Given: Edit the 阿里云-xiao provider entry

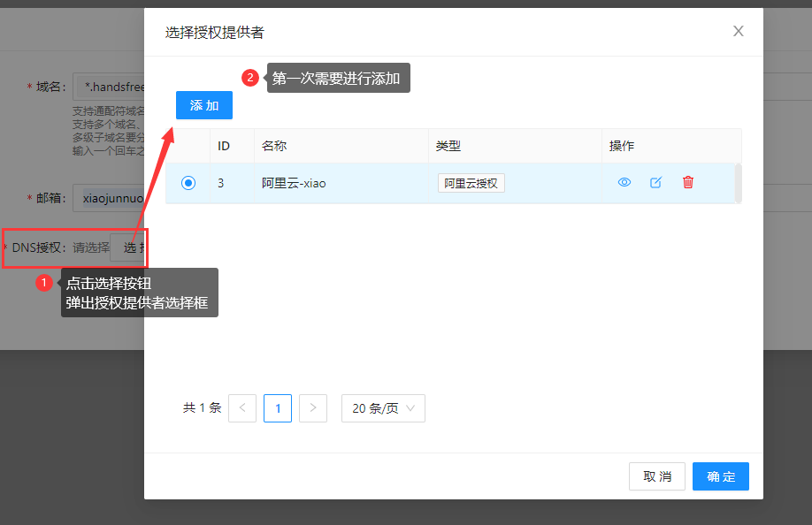Looking at the screenshot, I should coord(655,182).
